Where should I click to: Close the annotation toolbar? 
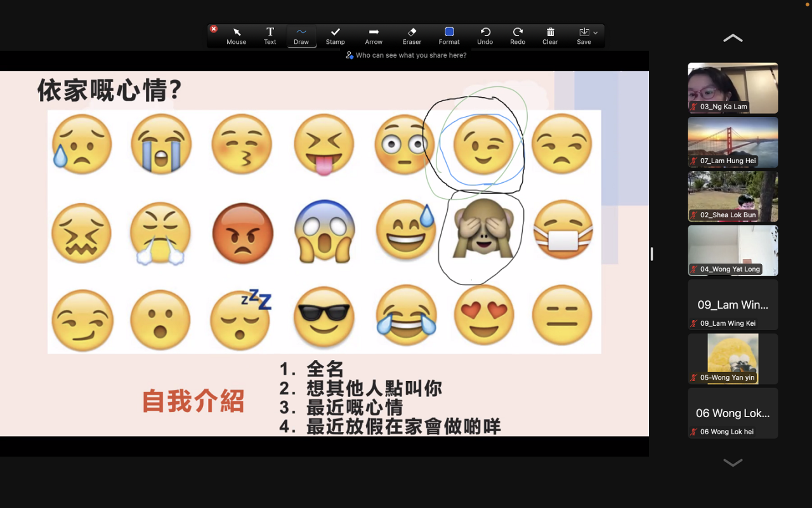coord(214,29)
